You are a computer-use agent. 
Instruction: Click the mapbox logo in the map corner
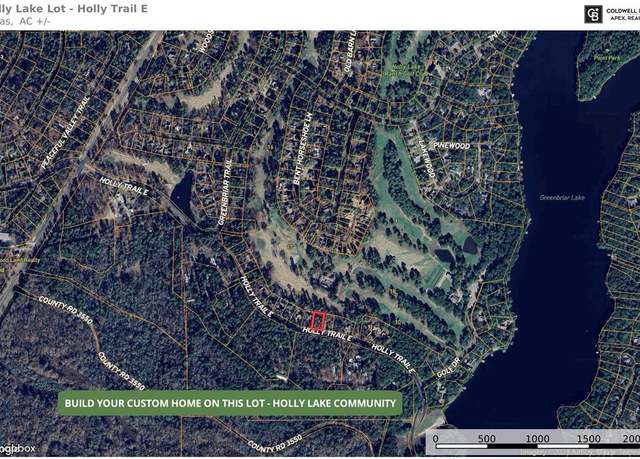[17, 449]
